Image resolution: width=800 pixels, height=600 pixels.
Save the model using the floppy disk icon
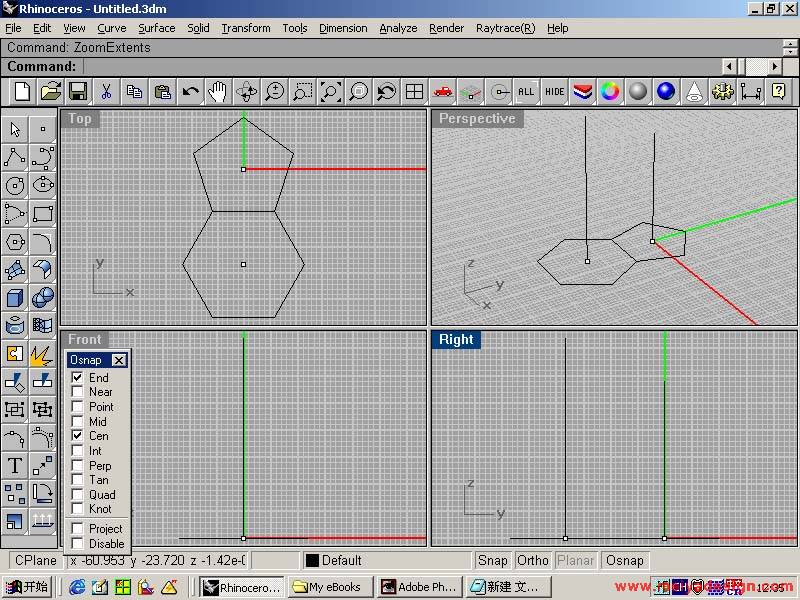click(x=77, y=92)
